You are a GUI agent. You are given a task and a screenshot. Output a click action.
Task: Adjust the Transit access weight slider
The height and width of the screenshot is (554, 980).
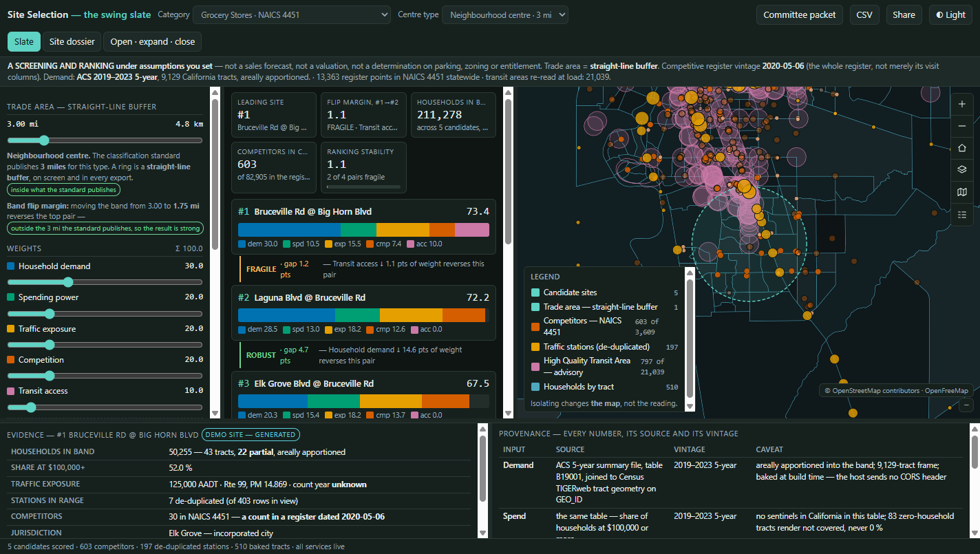[105, 407]
